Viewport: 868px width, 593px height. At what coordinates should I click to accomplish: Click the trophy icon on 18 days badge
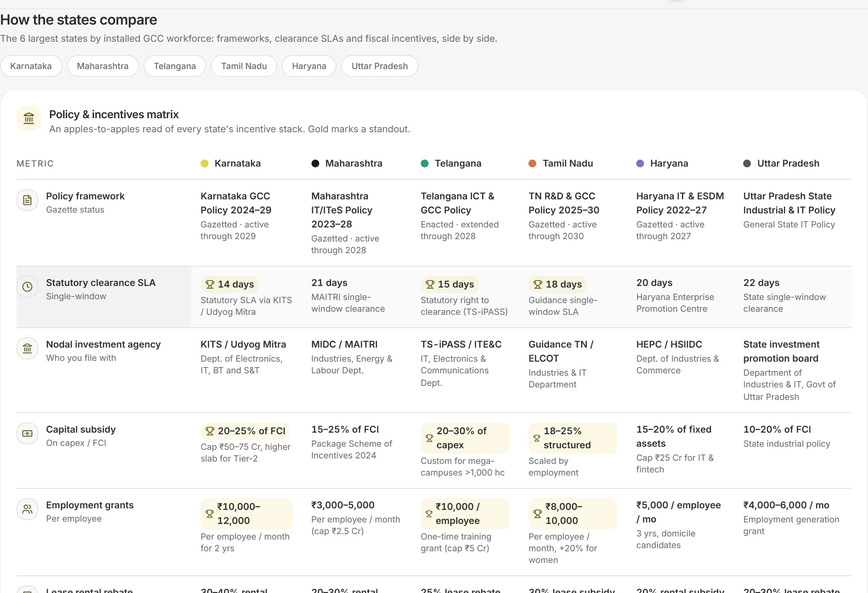538,284
